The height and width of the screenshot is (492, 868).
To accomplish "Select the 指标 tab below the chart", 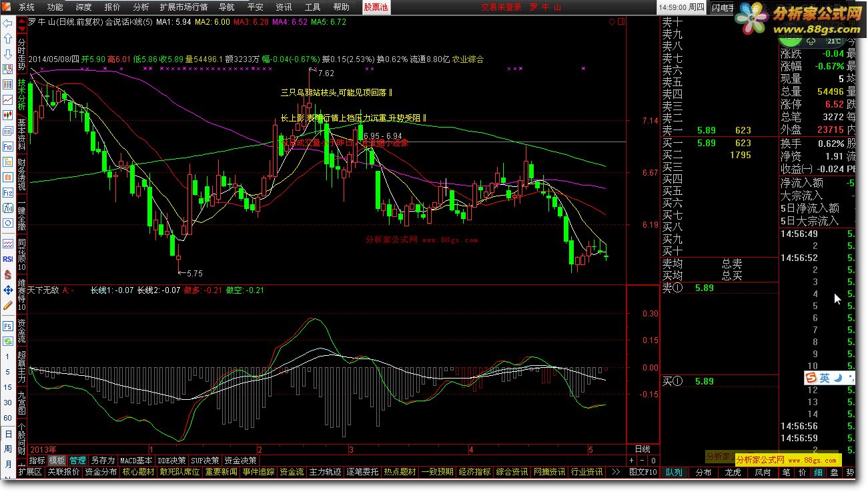I will point(37,461).
